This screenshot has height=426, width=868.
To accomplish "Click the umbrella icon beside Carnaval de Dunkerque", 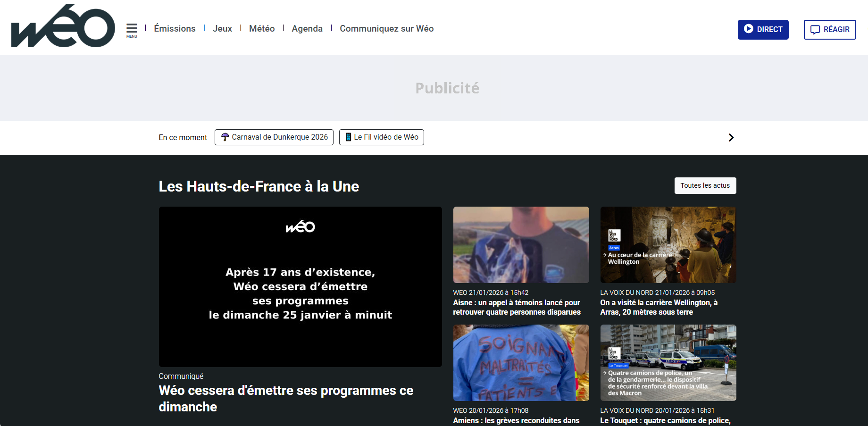I will pos(225,137).
